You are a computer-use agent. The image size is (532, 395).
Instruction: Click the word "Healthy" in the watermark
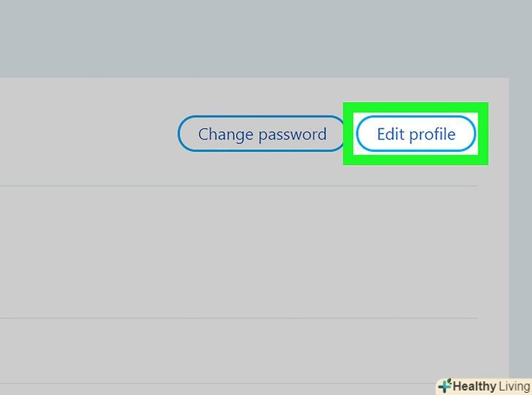474,386
